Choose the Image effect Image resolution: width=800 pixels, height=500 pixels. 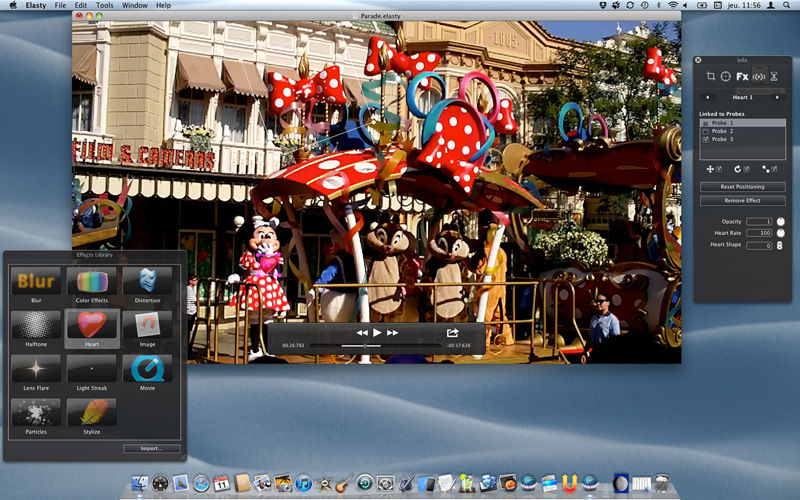(147, 329)
